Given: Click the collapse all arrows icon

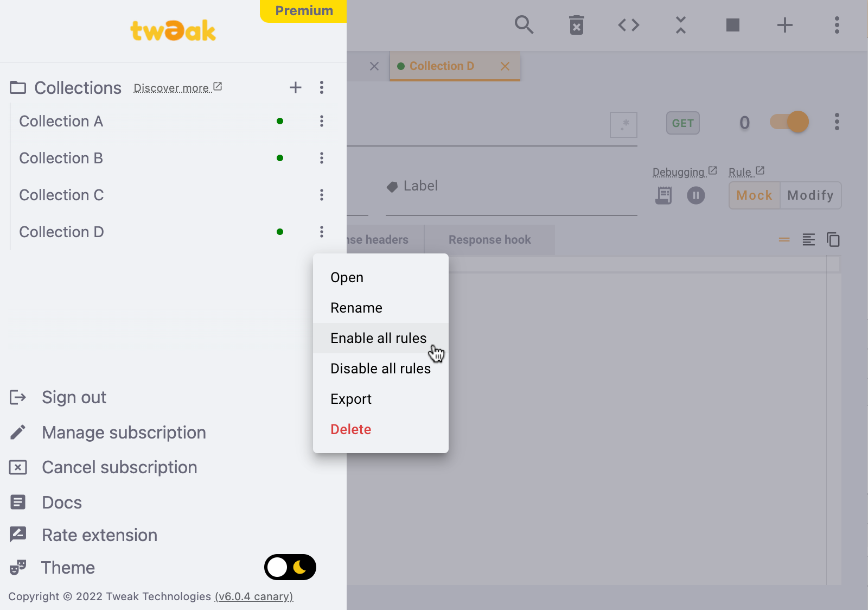Looking at the screenshot, I should (680, 25).
